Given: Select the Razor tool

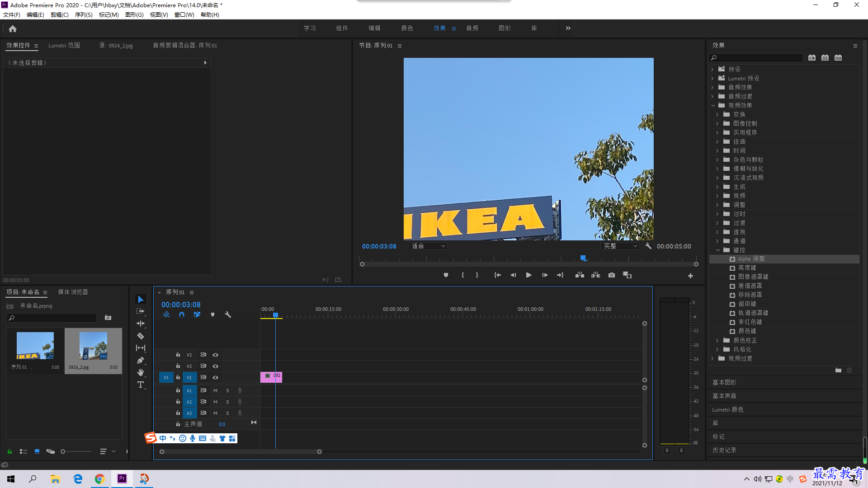Looking at the screenshot, I should 141,336.
